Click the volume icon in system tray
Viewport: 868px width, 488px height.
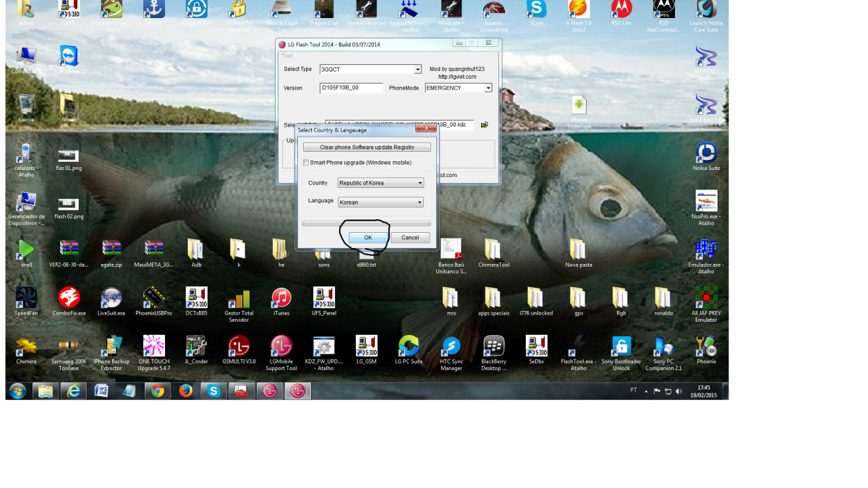tap(678, 391)
